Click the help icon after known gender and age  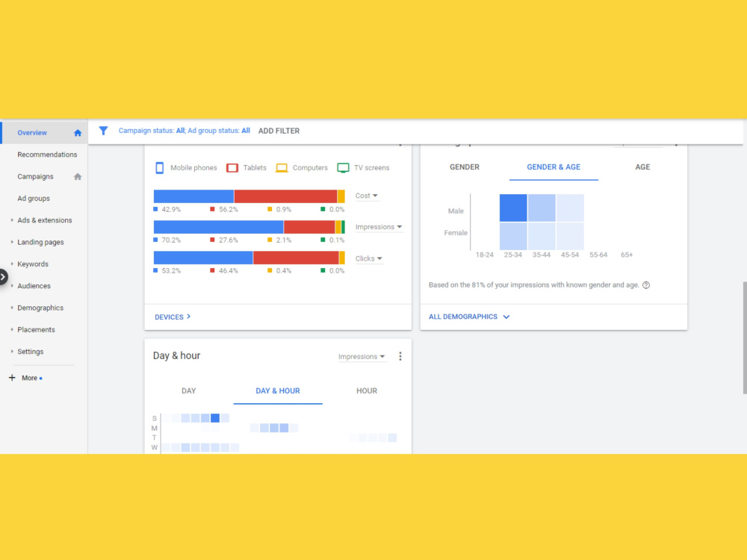click(646, 285)
